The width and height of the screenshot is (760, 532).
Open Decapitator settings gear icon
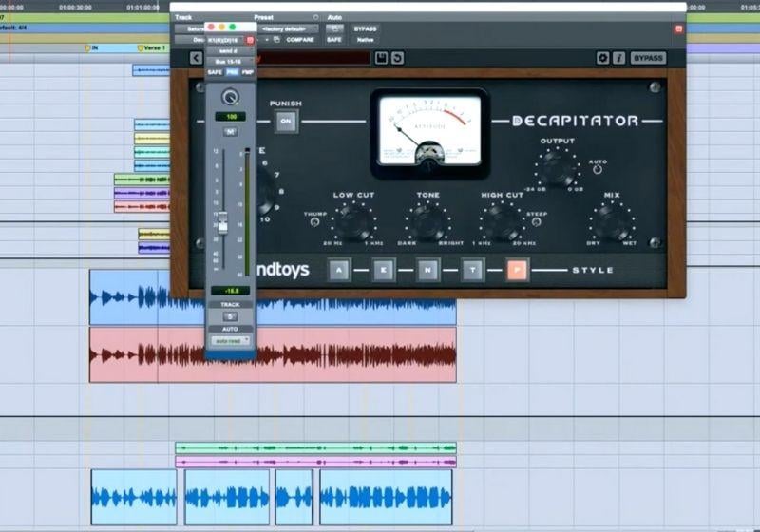pos(602,58)
